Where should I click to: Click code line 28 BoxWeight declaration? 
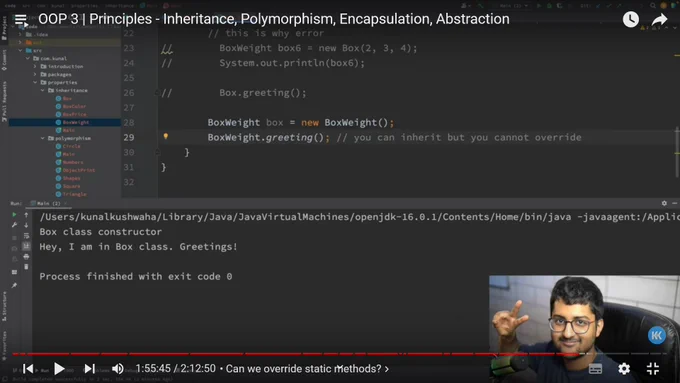click(x=301, y=122)
